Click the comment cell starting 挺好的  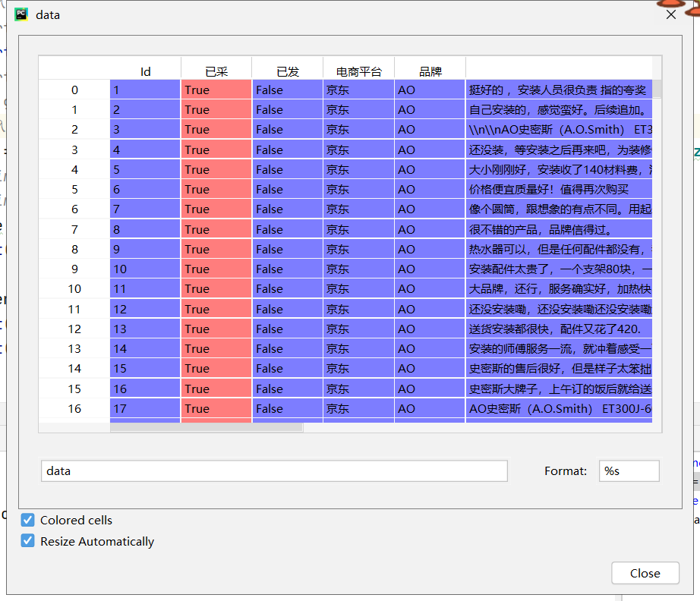[559, 90]
